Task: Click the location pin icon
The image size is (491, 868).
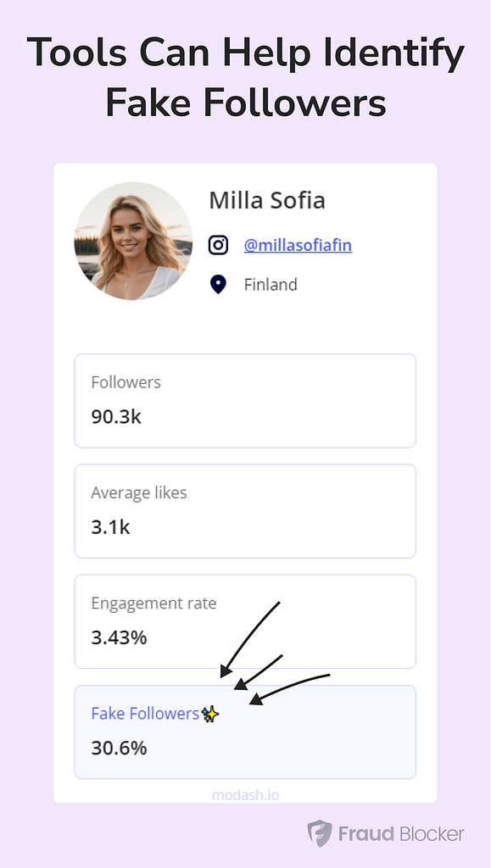Action: click(218, 285)
